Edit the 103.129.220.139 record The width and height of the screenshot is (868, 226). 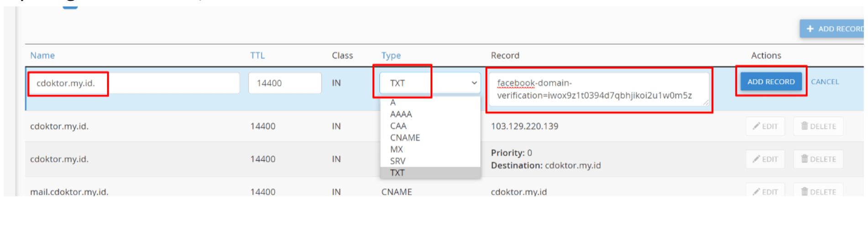[x=765, y=126]
